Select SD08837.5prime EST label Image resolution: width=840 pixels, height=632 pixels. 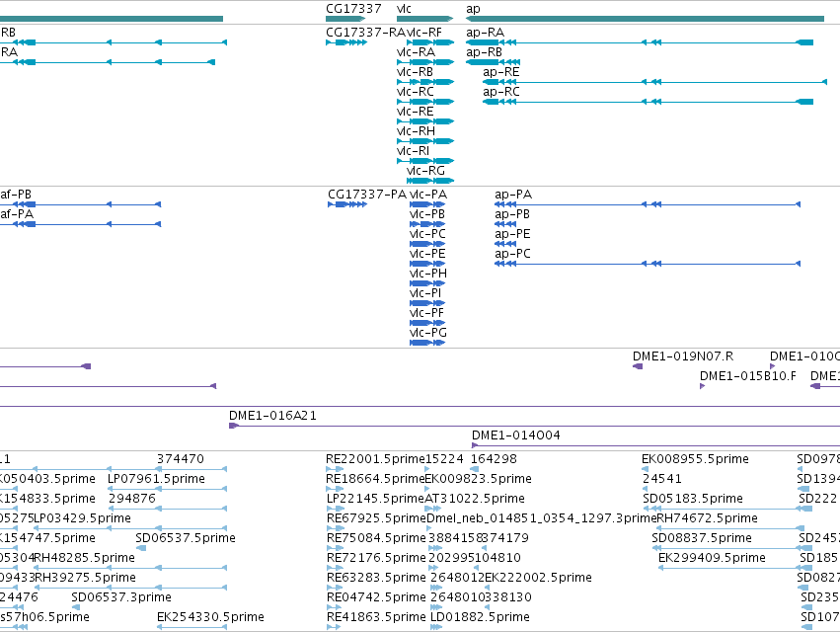pos(702,537)
